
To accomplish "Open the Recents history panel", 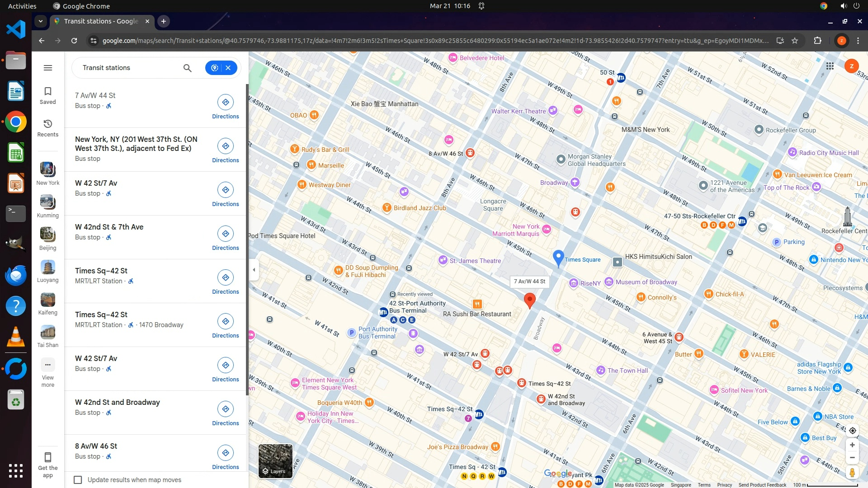I will tap(47, 128).
